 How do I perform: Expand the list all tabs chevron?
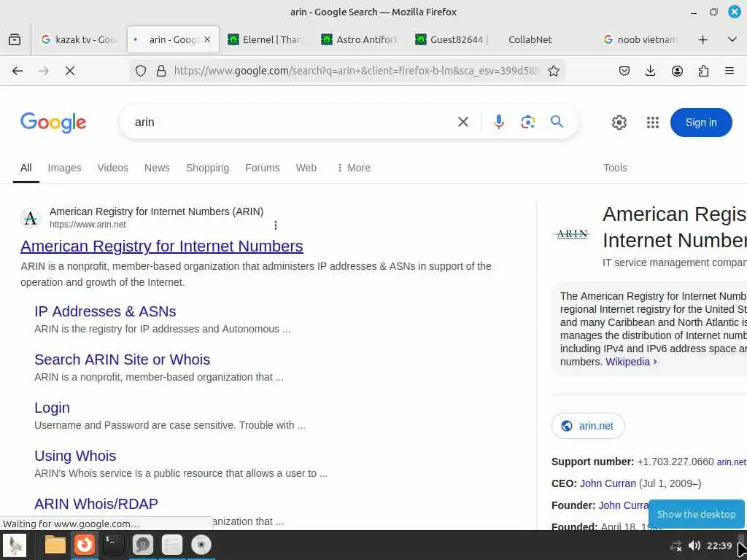[x=732, y=39]
